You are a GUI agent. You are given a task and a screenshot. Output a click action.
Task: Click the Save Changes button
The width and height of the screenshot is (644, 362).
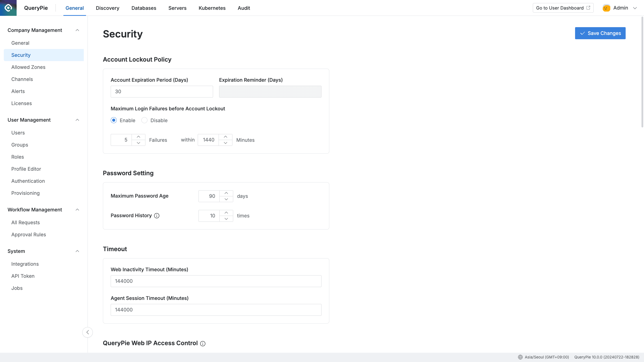point(600,33)
